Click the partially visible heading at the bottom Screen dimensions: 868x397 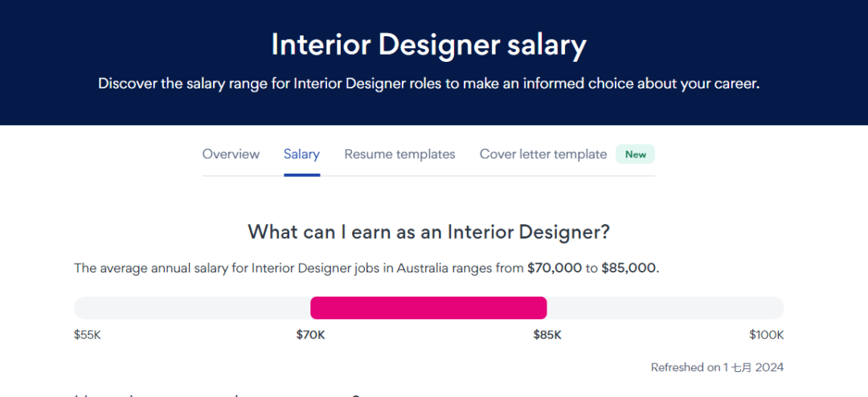(x=217, y=394)
